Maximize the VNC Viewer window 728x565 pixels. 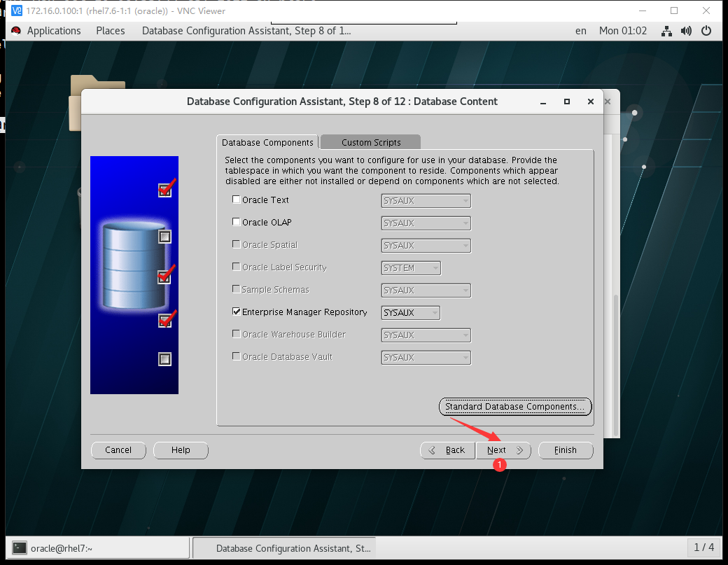pyautogui.click(x=674, y=11)
